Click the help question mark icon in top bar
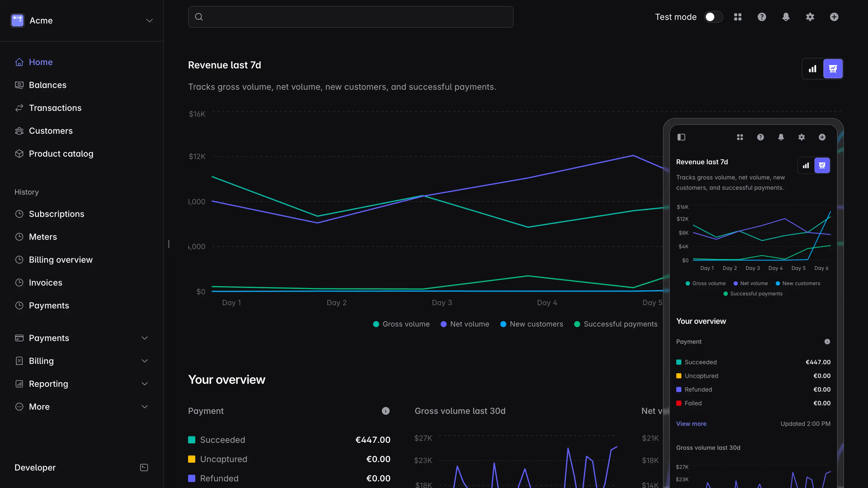This screenshot has height=488, width=868. 762,17
